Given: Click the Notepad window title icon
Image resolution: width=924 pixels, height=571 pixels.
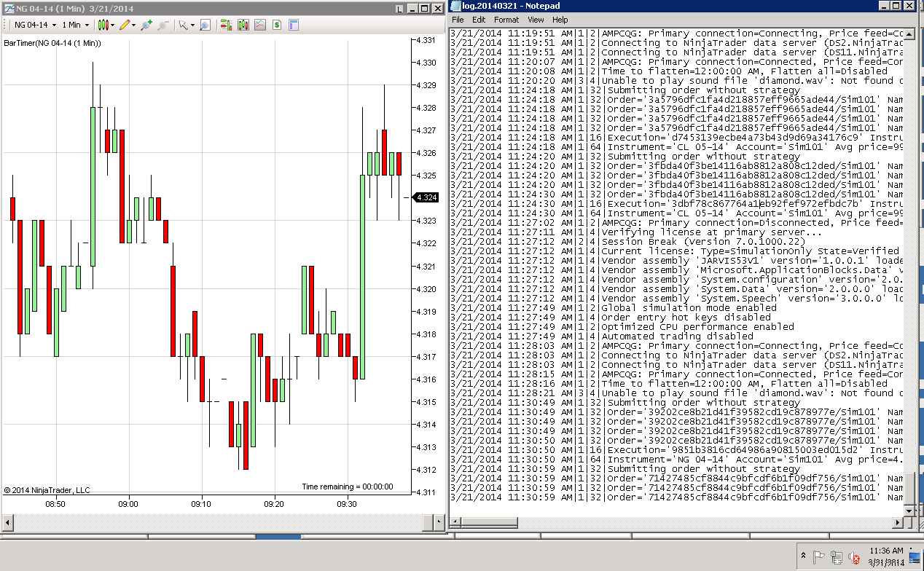Looking at the screenshot, I should pyautogui.click(x=455, y=7).
